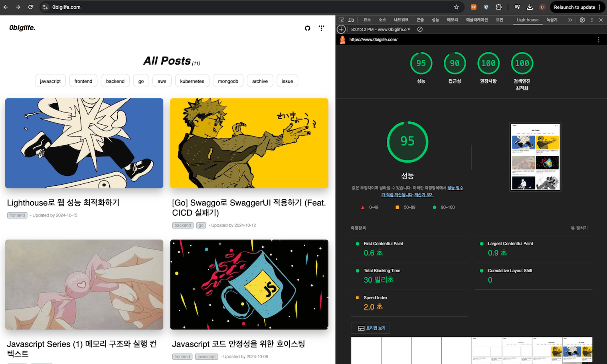
Task: Open the dots menu icon in blog header
Action: pyautogui.click(x=321, y=28)
